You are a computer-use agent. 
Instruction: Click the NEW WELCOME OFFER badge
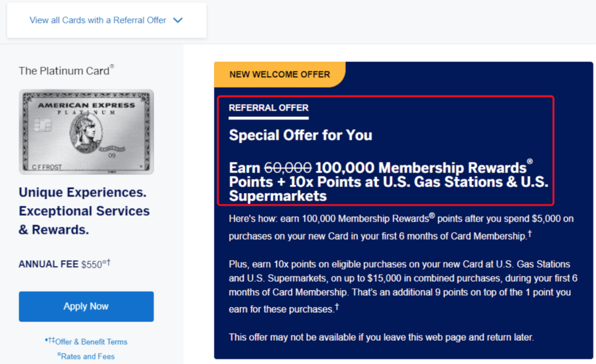279,74
